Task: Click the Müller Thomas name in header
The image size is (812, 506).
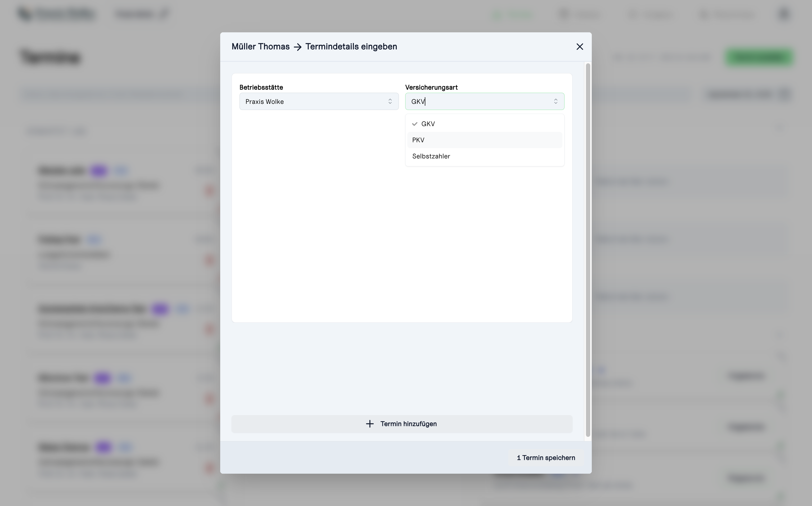Action: (260, 47)
